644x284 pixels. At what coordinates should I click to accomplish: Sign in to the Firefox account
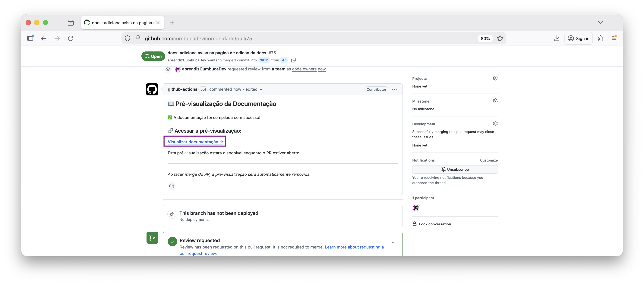pos(579,39)
